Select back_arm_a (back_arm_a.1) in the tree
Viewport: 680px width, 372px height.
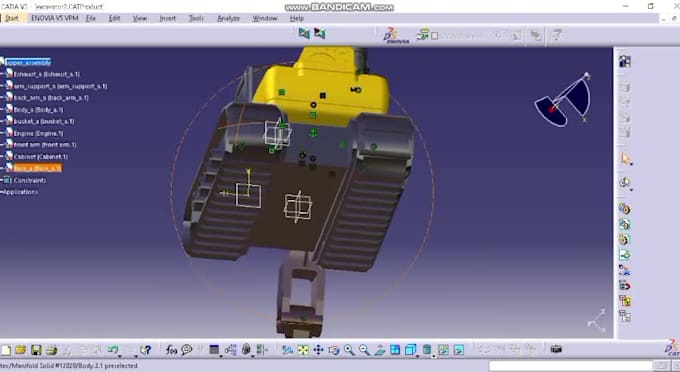point(51,98)
